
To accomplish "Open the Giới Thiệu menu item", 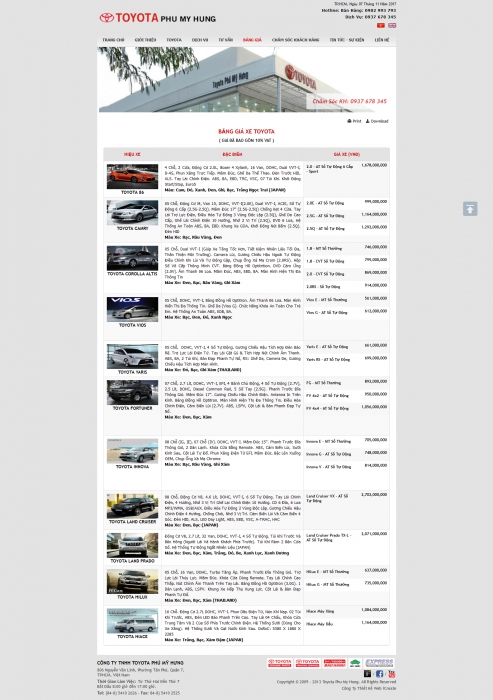I will pos(146,40).
